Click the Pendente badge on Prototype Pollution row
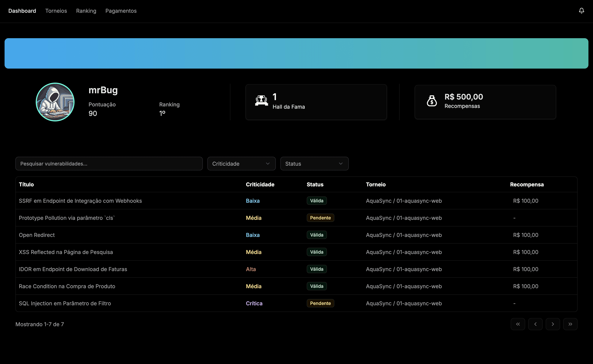 click(320, 218)
